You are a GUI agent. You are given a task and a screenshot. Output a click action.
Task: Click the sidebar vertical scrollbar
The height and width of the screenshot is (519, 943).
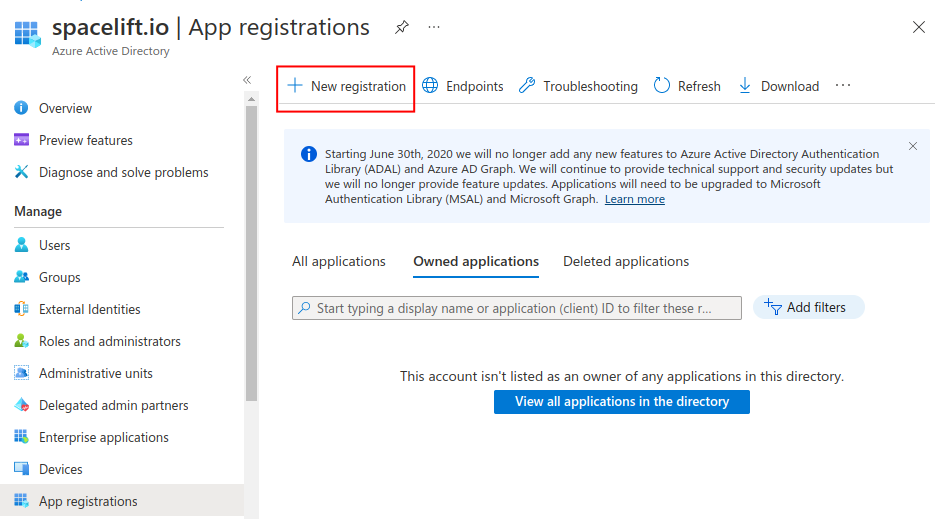(x=251, y=250)
